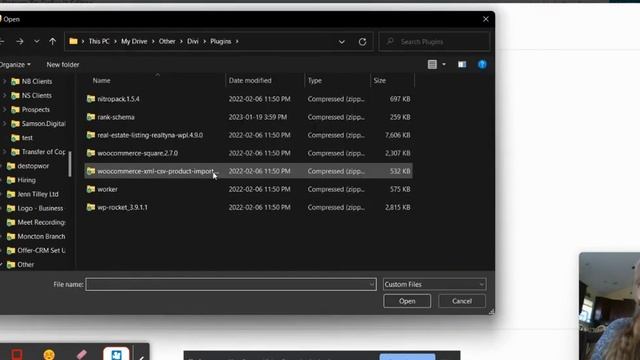Screen dimensions: 640x360
Task: Click the wp-rocket_3.9.1.1 file icon
Action: pyautogui.click(x=91, y=207)
